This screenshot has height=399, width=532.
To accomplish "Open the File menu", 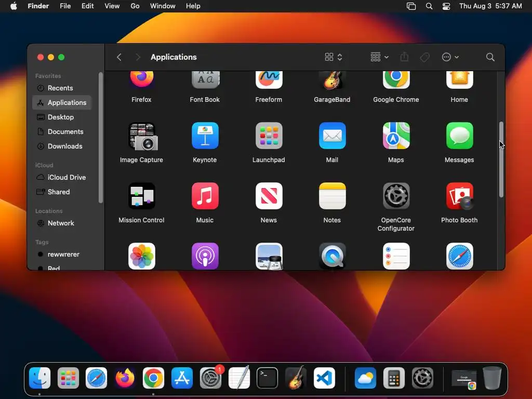I will click(x=65, y=6).
